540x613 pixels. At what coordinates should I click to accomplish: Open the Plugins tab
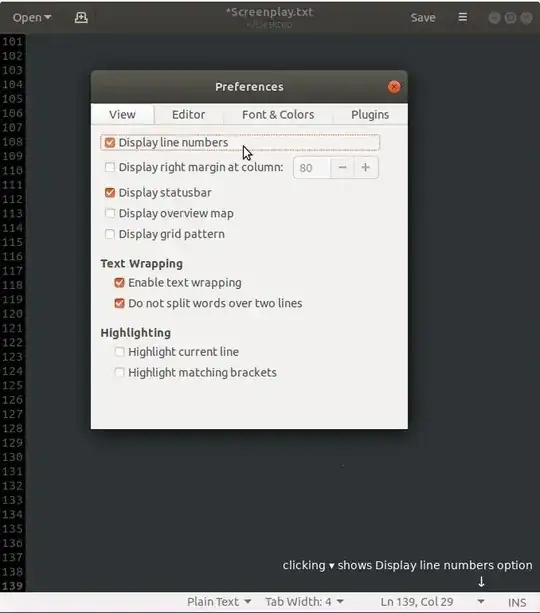pos(370,115)
